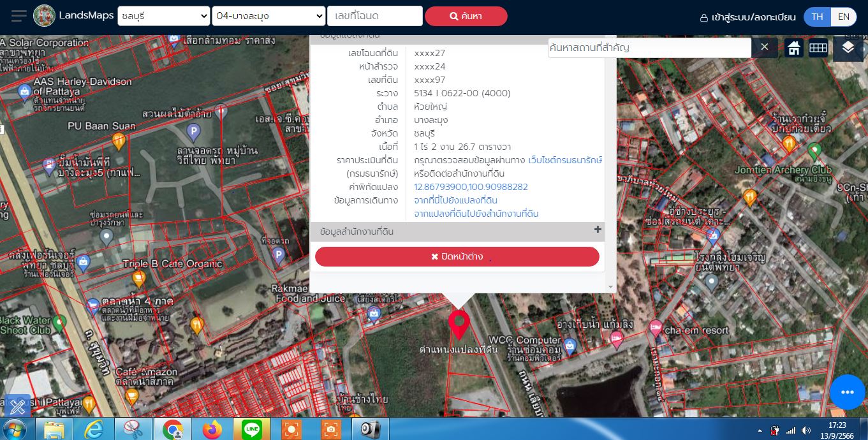Click เข้าสู่ระบบ/ลงทะเบียน login item
Screen dimensions: 868x440
(748, 17)
